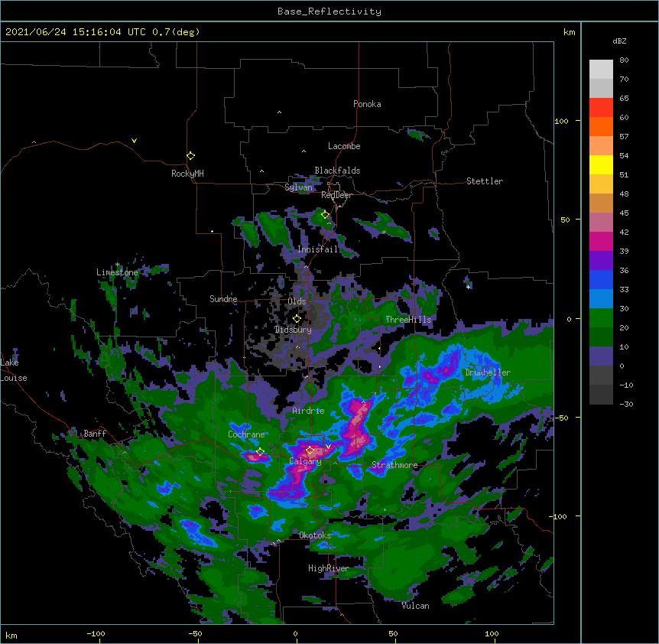
Task: Click the Vulcan map label
Action: click(x=415, y=606)
